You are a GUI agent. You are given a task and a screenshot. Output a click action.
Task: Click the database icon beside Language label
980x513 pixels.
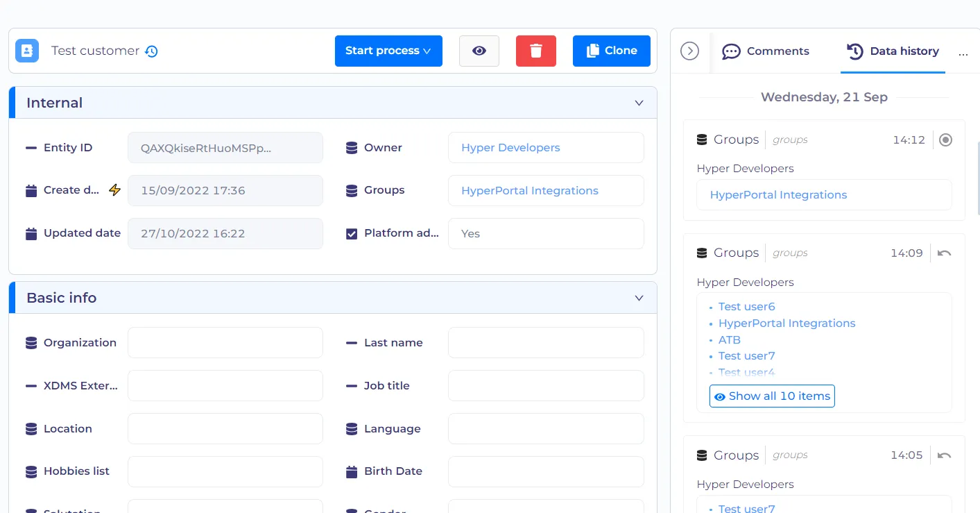352,429
